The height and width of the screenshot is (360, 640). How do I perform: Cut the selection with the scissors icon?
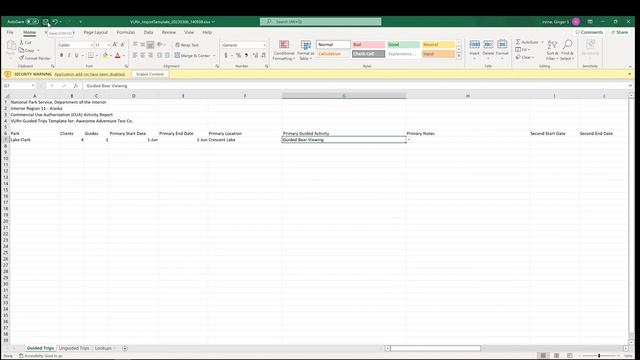tap(25, 42)
